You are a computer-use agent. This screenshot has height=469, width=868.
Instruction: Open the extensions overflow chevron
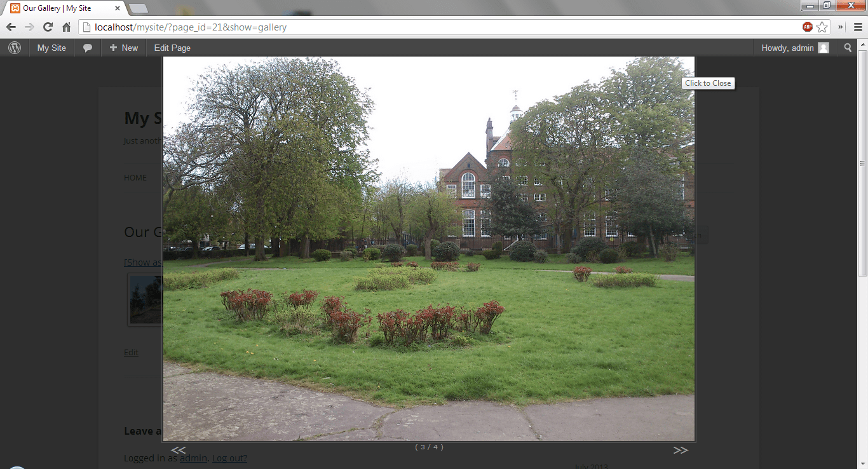click(x=841, y=27)
